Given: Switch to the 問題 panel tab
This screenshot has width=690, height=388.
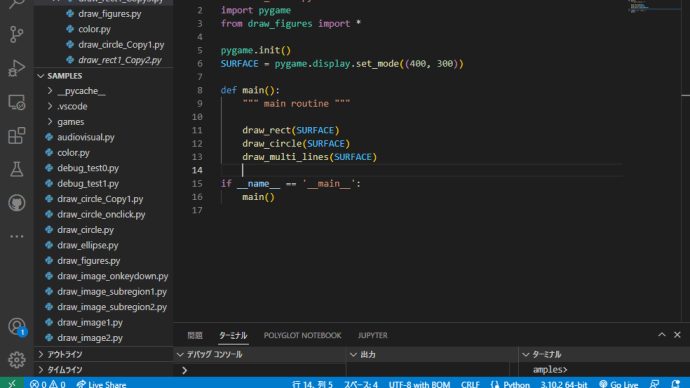Looking at the screenshot, I should tap(195, 335).
